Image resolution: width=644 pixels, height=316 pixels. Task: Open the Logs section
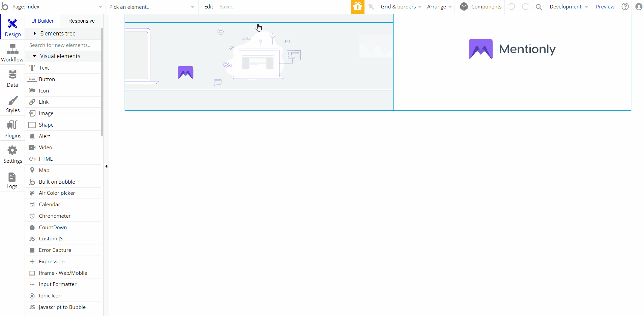(x=12, y=179)
